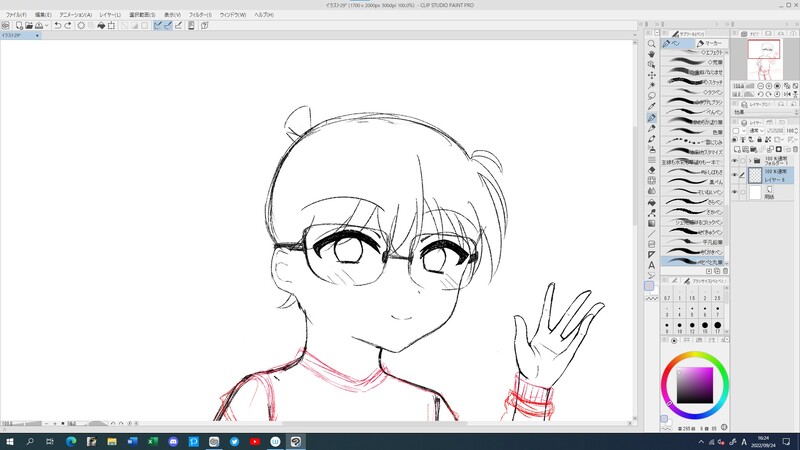Open save dropdown arrow in toolbar
The height and width of the screenshot is (450, 800).
tap(46, 26)
